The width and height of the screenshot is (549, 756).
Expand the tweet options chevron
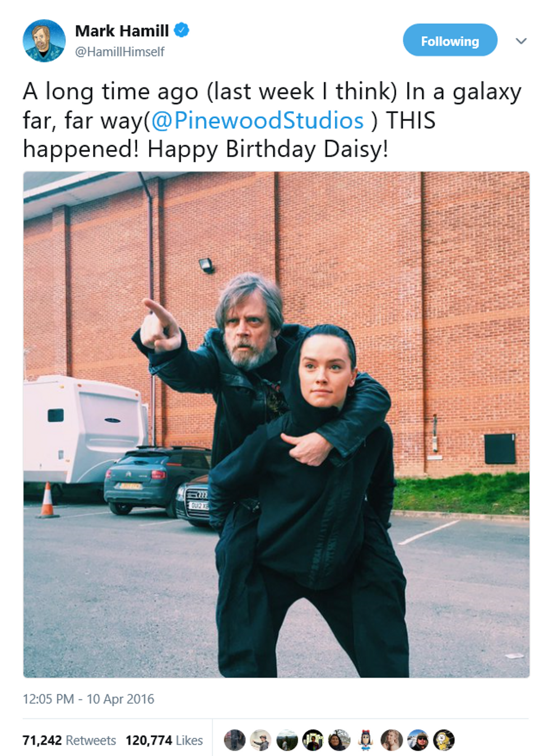click(x=521, y=41)
